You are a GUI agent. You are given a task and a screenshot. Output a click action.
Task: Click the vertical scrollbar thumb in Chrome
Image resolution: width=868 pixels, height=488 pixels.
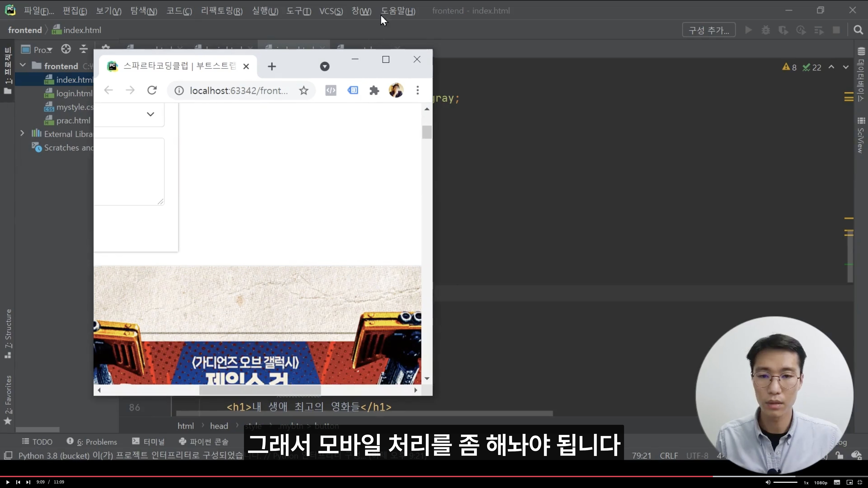coord(427,132)
